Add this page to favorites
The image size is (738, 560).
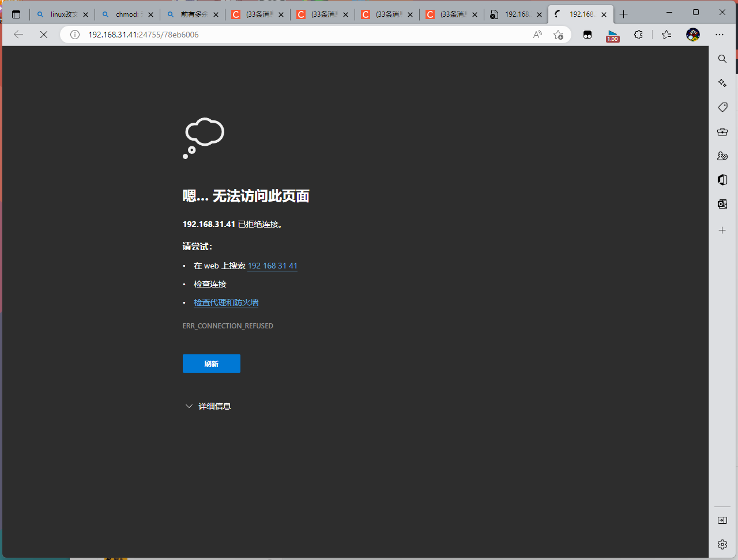[x=558, y=35]
